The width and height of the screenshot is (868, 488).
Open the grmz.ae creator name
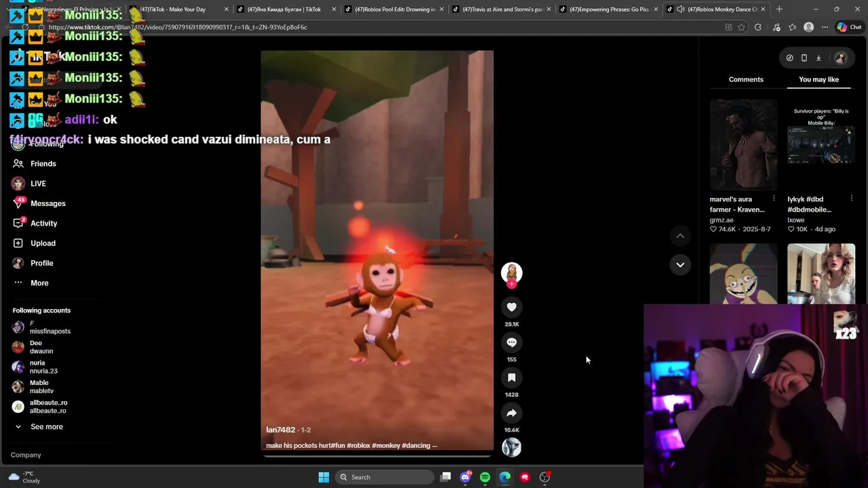(722, 220)
